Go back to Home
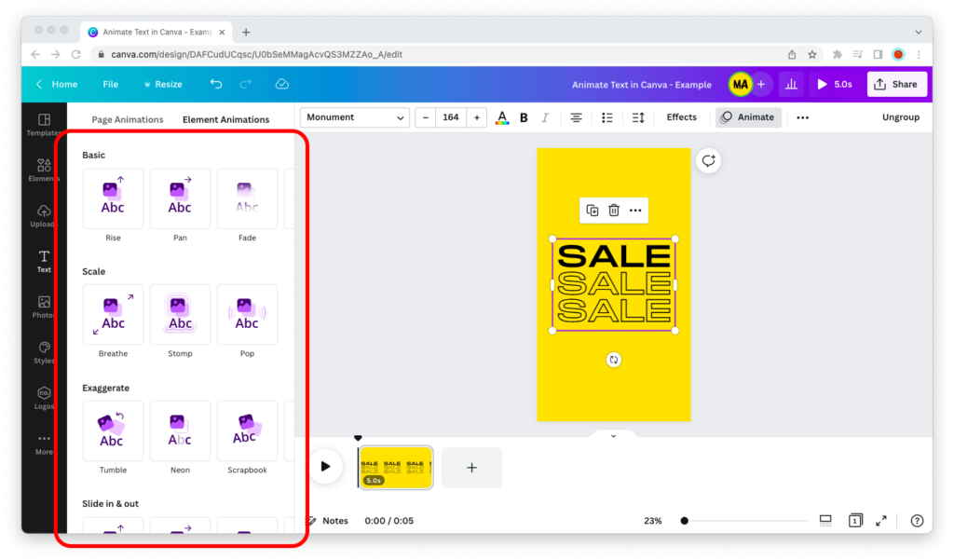The image size is (954, 560). (x=57, y=84)
